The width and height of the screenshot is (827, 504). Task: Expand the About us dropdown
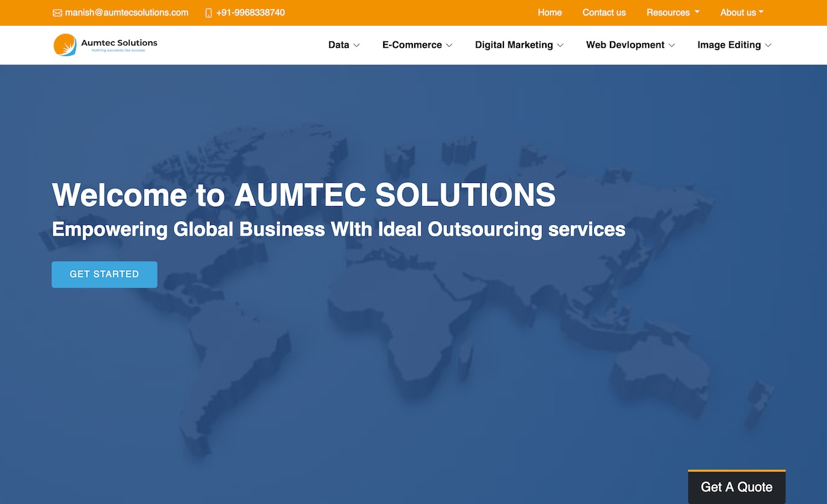[742, 12]
